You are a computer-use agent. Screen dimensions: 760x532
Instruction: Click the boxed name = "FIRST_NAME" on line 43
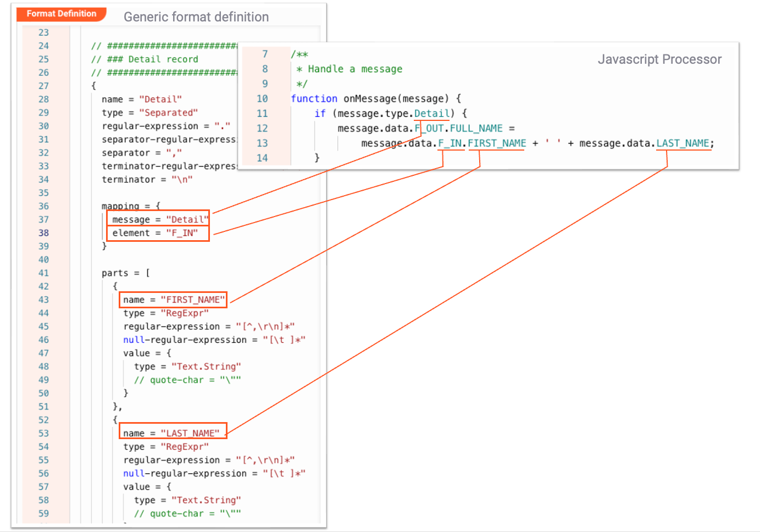172,300
